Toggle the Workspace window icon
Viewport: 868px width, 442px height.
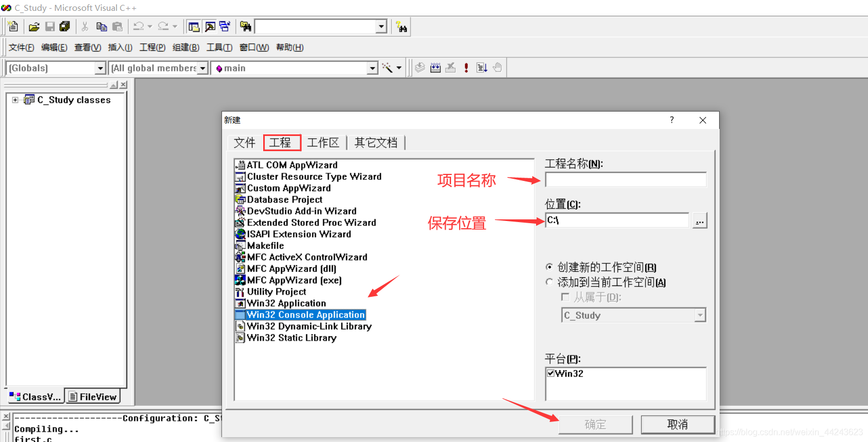pos(194,27)
